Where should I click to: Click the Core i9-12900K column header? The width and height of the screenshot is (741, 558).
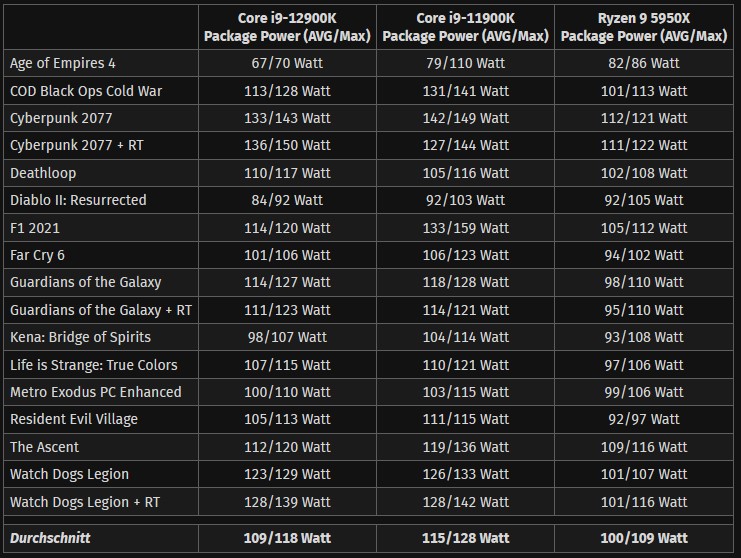pos(287,27)
